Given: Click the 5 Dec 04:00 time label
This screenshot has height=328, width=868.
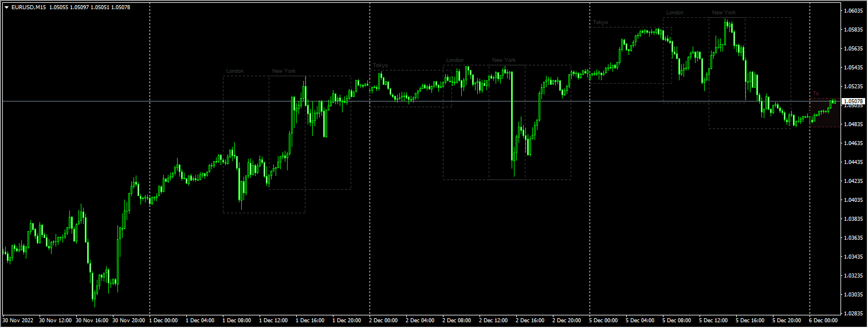Looking at the screenshot, I should coord(641,321).
